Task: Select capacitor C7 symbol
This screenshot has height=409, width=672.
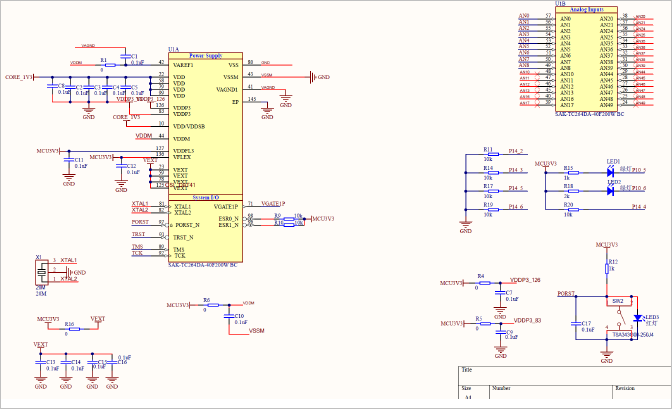Action: pos(500,292)
